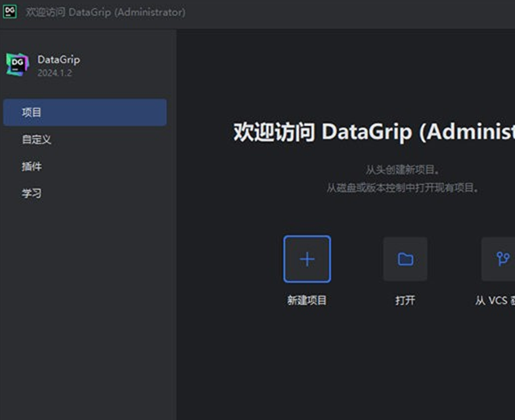Viewport: 515px width, 420px height.
Task: Click the welcome heading 欢迎访问 DataGrip
Action: pos(374,132)
